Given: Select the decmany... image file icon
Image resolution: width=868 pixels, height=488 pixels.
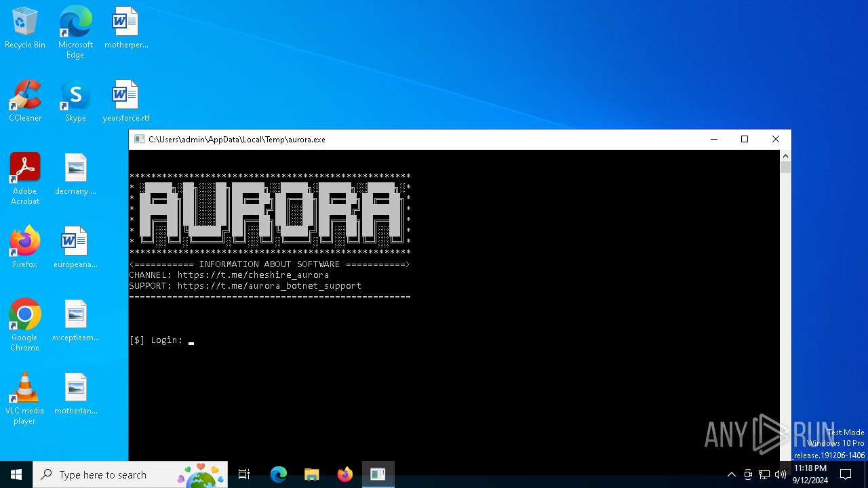Looking at the screenshot, I should click(75, 175).
